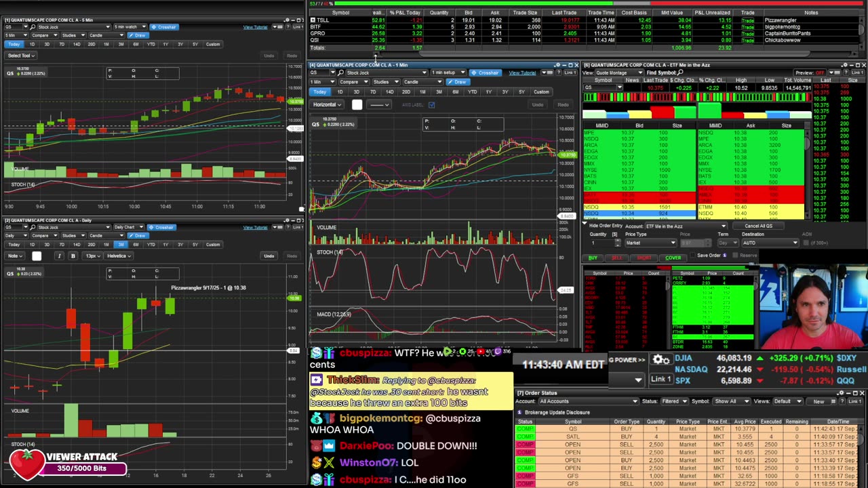Select Custom range tab in 5 Min chart
Viewport: 868px width, 488px height.
(213, 44)
